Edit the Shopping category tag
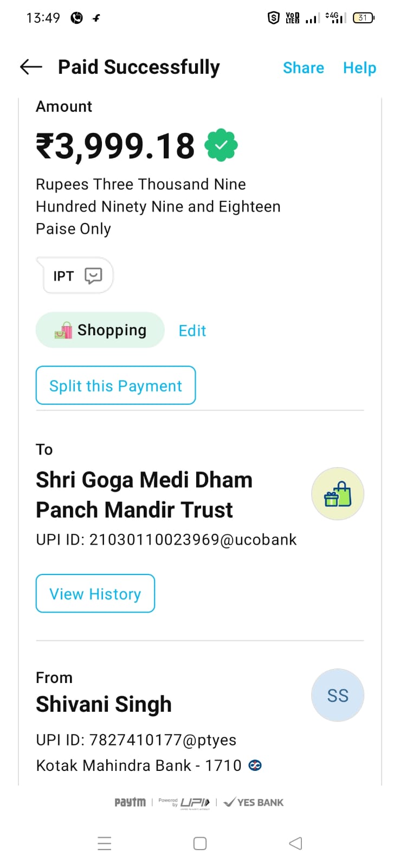 point(192,331)
